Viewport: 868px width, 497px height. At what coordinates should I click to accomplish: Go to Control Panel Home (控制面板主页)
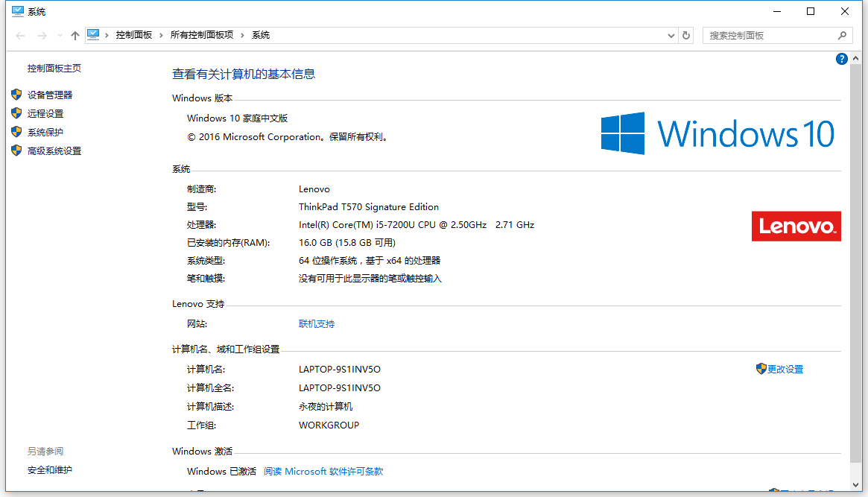pos(54,68)
